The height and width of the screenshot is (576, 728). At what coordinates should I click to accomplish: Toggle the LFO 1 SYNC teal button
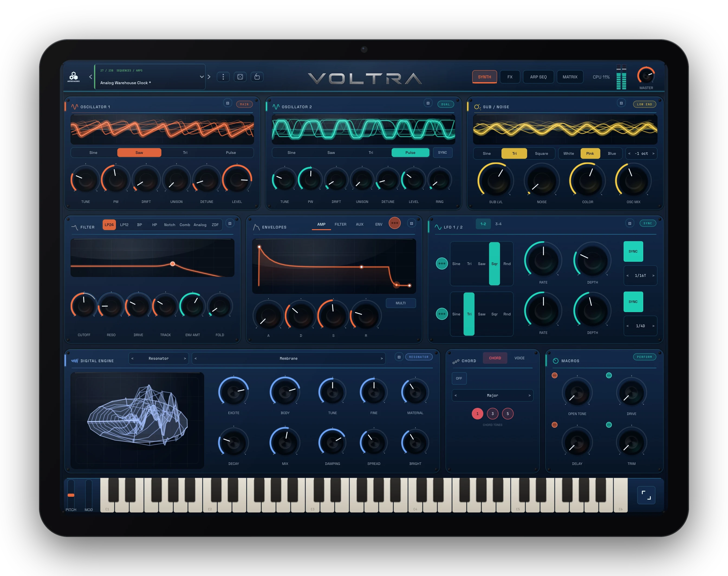click(633, 252)
